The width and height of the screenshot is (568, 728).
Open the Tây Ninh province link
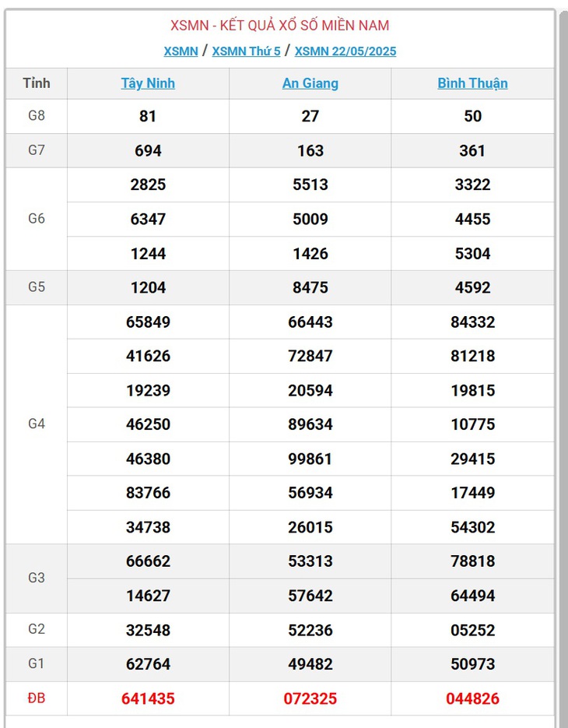[x=148, y=83]
